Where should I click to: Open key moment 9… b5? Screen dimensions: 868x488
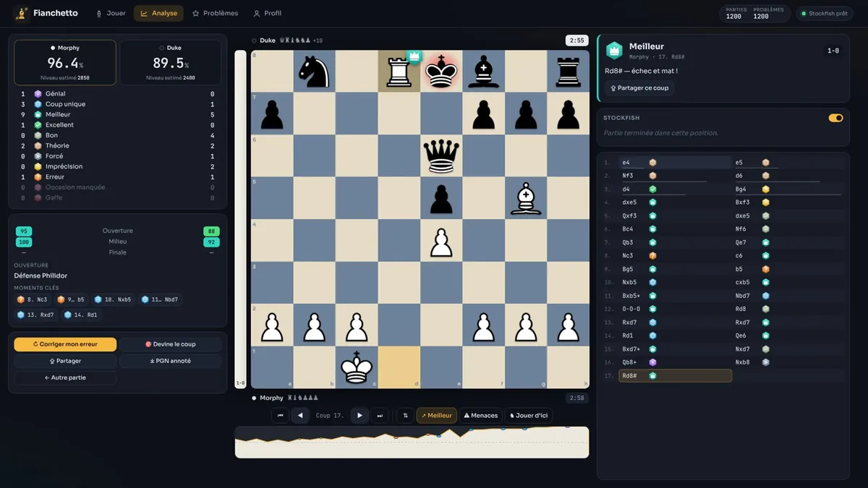pyautogui.click(x=71, y=299)
